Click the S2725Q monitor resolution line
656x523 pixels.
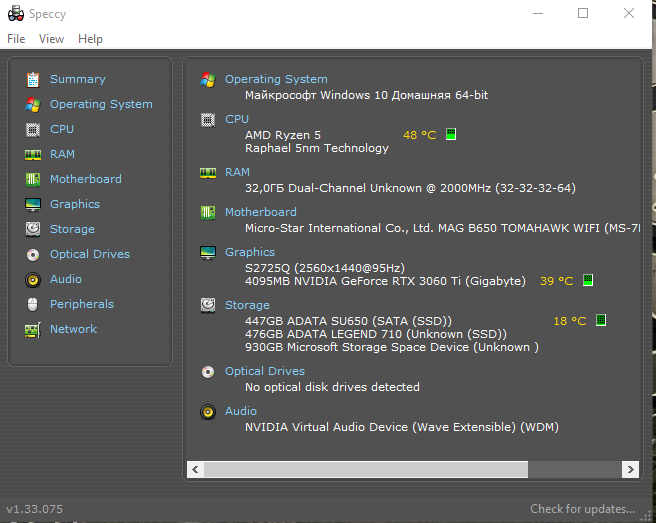(325, 268)
